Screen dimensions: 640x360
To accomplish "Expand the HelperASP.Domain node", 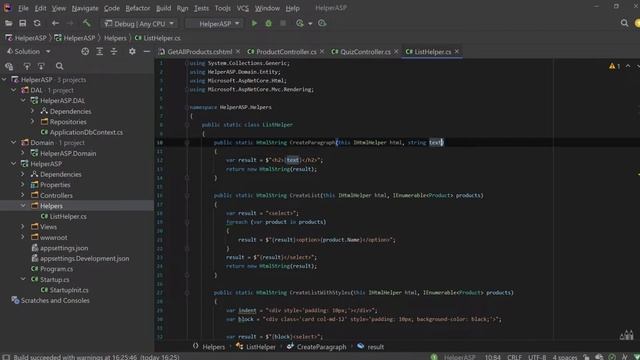I will pyautogui.click(x=23, y=153).
